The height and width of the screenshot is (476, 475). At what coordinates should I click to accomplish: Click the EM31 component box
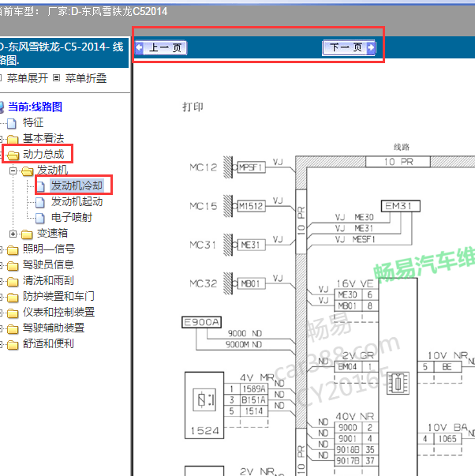tap(401, 206)
